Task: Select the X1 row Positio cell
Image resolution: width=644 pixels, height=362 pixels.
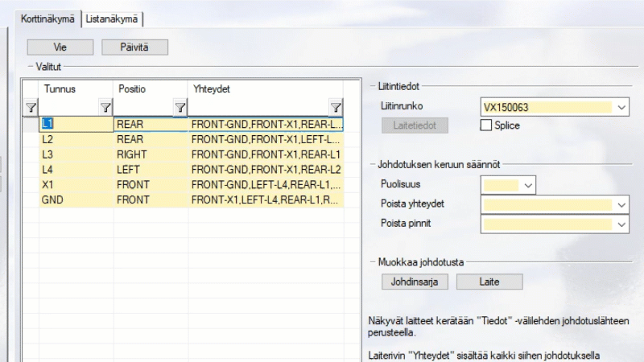Action: coord(151,184)
